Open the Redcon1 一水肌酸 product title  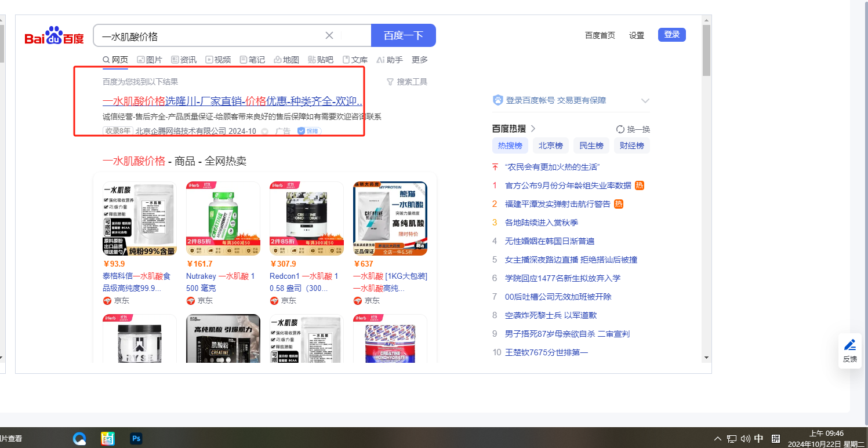[304, 282]
